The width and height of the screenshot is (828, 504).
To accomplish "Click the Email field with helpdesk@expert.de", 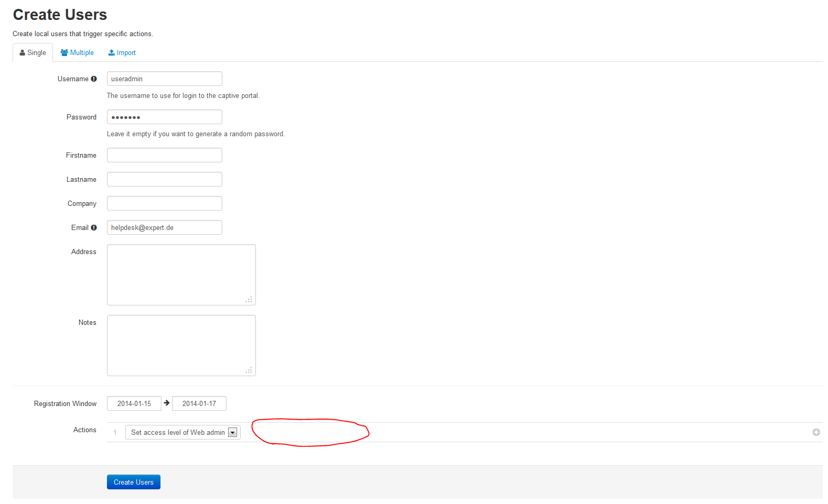I will (x=164, y=228).
